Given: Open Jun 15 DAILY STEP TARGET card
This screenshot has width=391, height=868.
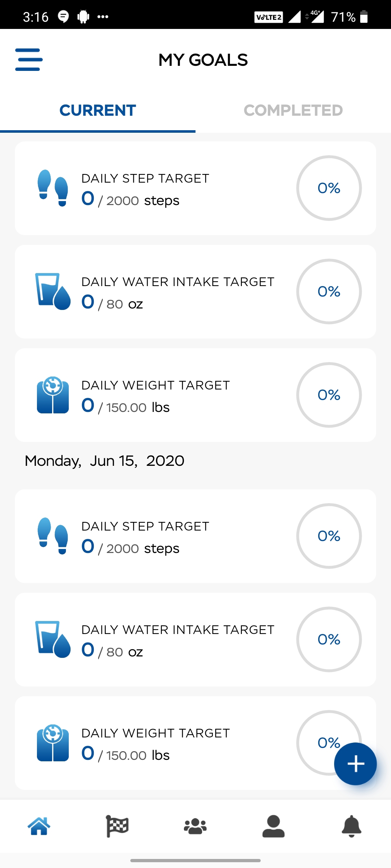Looking at the screenshot, I should 195,536.
